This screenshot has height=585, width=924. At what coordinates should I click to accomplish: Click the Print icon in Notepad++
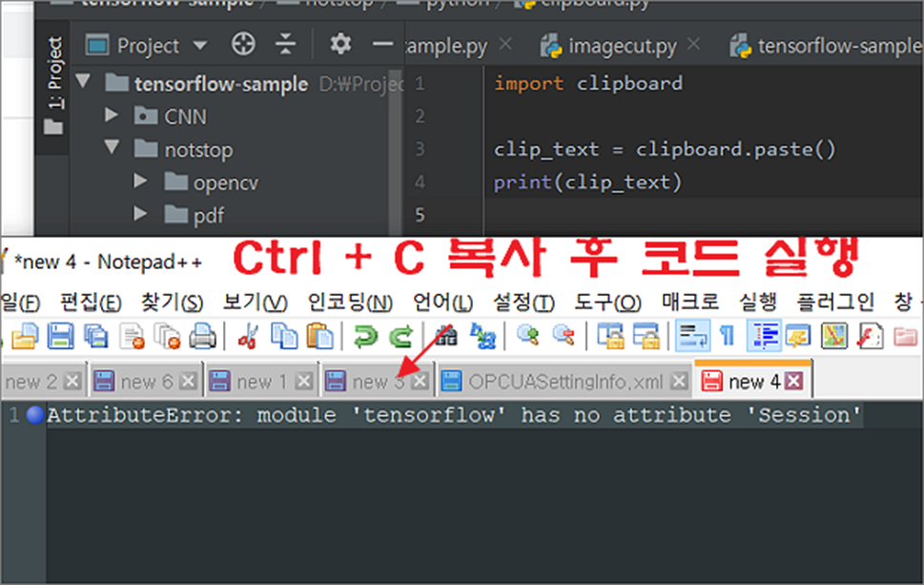[202, 337]
